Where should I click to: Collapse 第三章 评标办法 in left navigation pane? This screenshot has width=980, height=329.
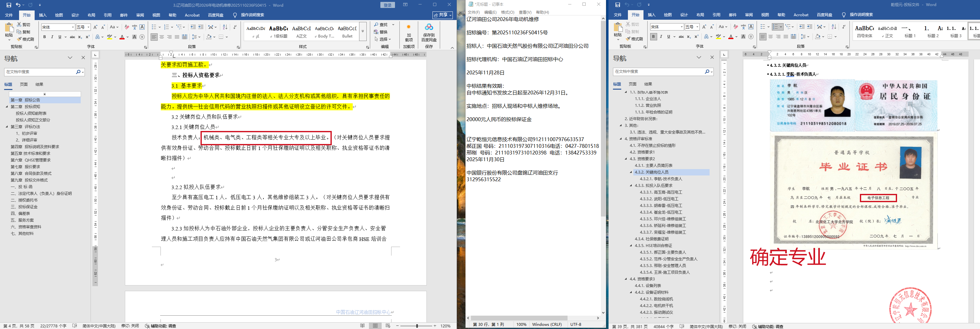coord(7,127)
